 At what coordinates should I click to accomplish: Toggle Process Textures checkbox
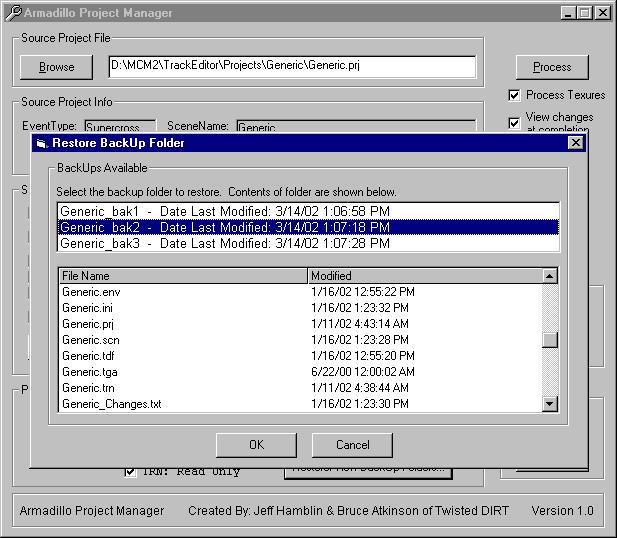(x=514, y=96)
